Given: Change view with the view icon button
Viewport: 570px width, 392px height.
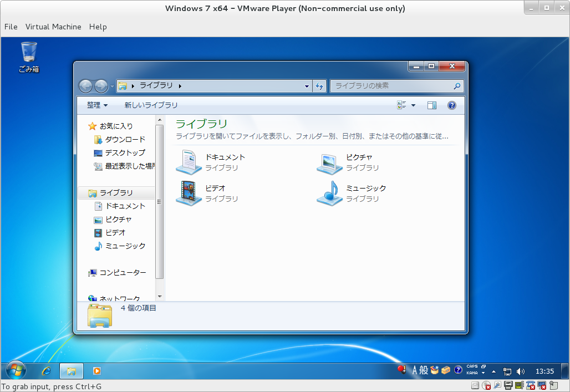Looking at the screenshot, I should (x=401, y=105).
